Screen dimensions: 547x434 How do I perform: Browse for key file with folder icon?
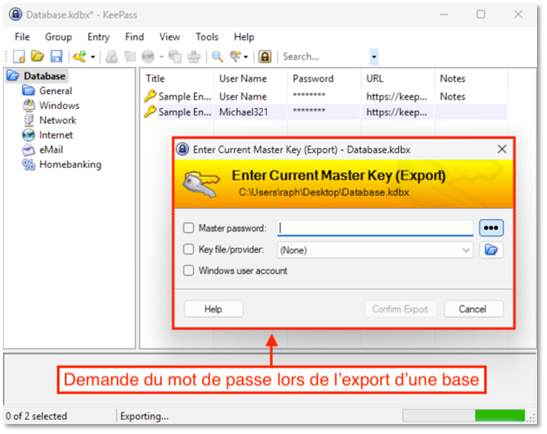click(x=491, y=250)
